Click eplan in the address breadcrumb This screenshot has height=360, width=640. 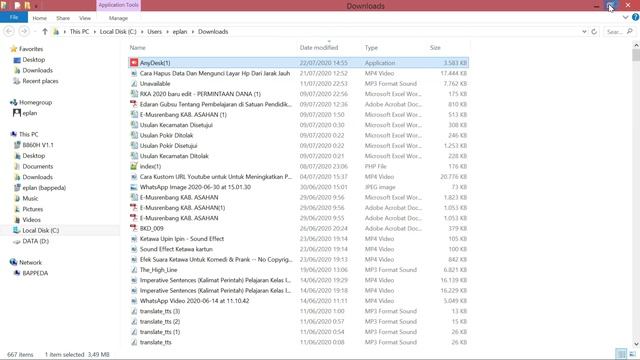(x=180, y=31)
